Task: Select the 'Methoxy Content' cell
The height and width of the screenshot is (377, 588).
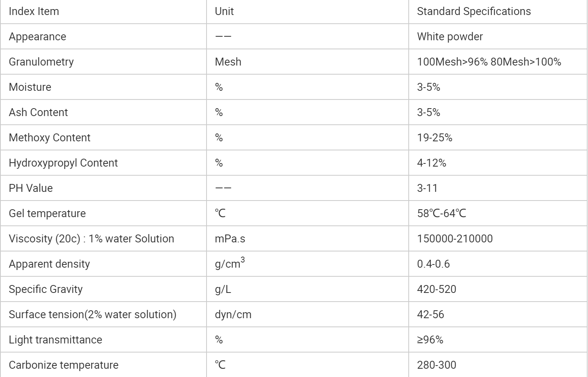Action: [x=49, y=138]
